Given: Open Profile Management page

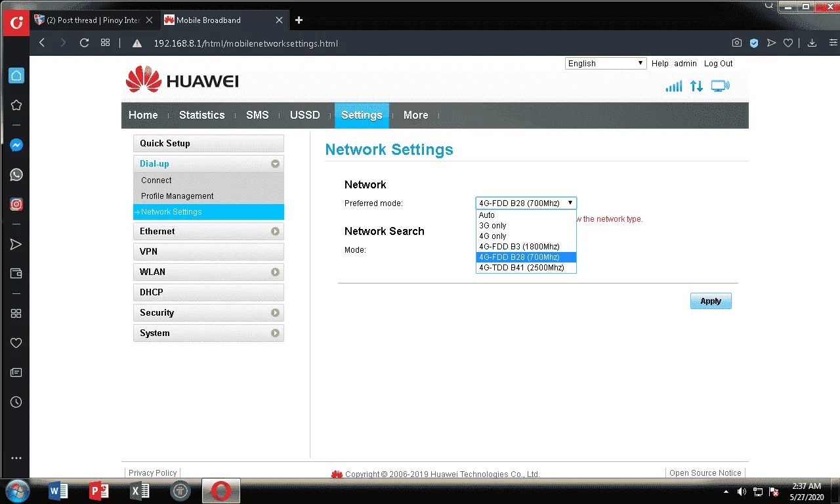Looking at the screenshot, I should pos(177,196).
